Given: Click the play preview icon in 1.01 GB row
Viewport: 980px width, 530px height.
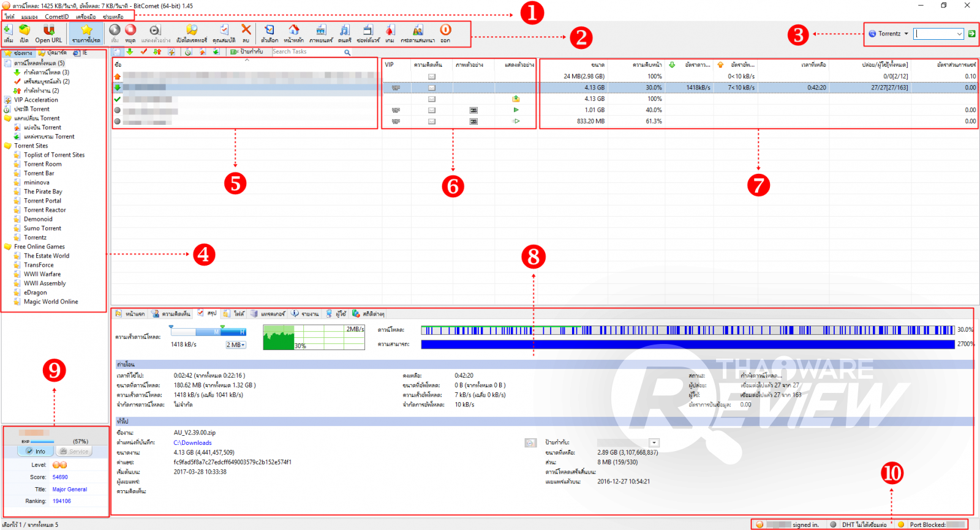Looking at the screenshot, I should pyautogui.click(x=516, y=110).
